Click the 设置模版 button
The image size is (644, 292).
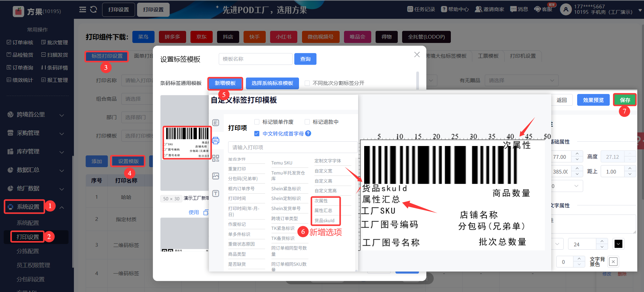(128, 161)
